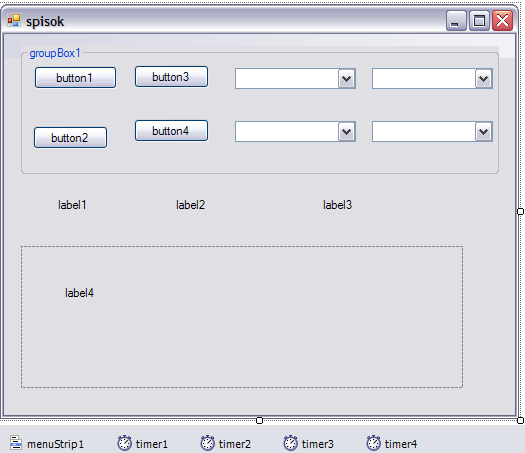Image resolution: width=525 pixels, height=453 pixels.
Task: Minimize the spisok form window
Action: 456,21
